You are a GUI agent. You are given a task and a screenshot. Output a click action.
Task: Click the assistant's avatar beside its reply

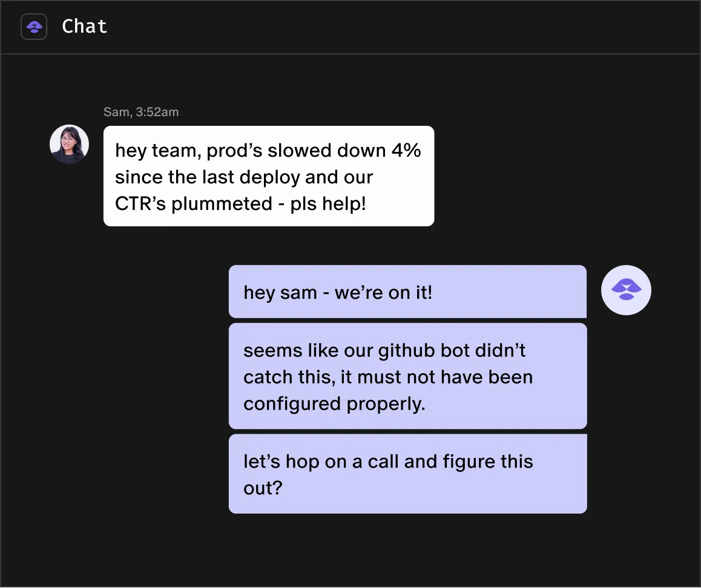[626, 290]
